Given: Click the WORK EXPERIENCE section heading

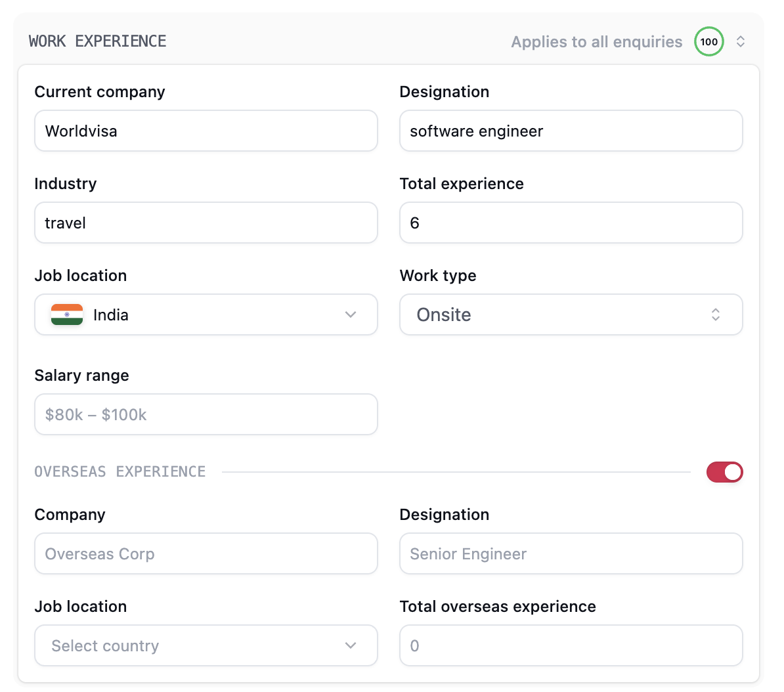Looking at the screenshot, I should click(x=97, y=41).
